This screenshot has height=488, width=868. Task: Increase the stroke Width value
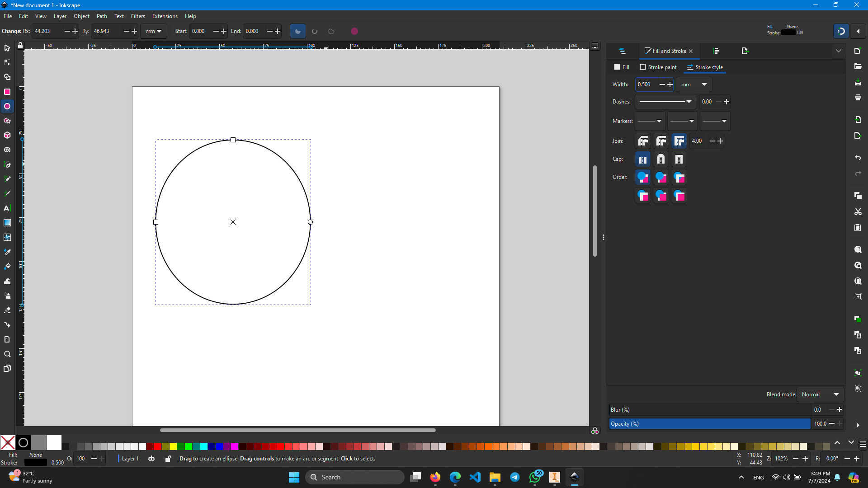(x=670, y=84)
